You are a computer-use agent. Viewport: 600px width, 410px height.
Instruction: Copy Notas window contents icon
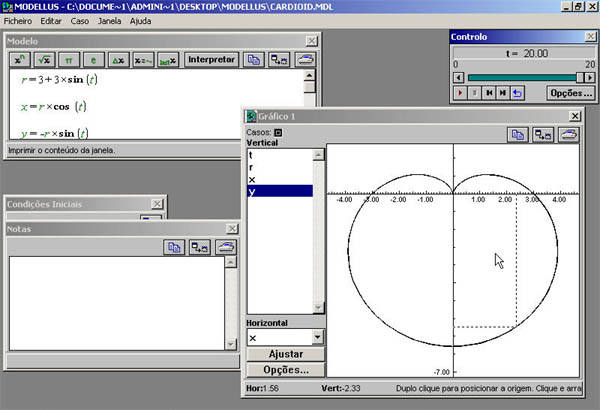click(x=174, y=247)
